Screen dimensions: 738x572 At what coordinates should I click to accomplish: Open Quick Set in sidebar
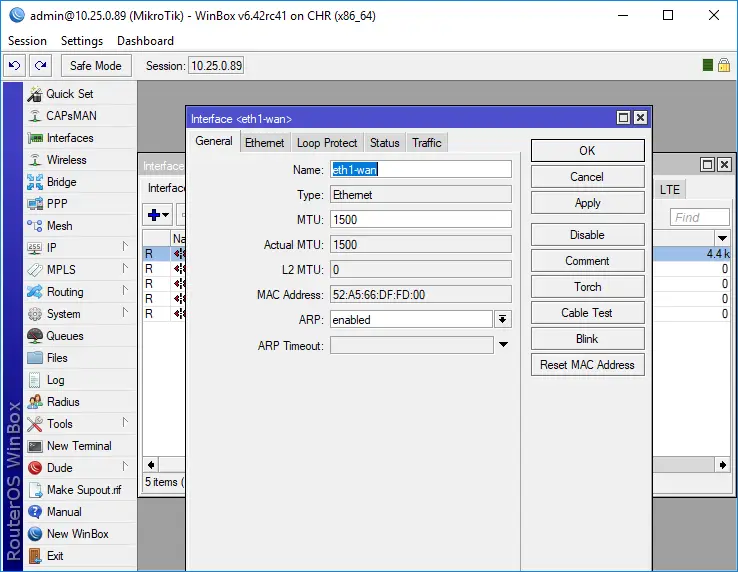point(80,94)
